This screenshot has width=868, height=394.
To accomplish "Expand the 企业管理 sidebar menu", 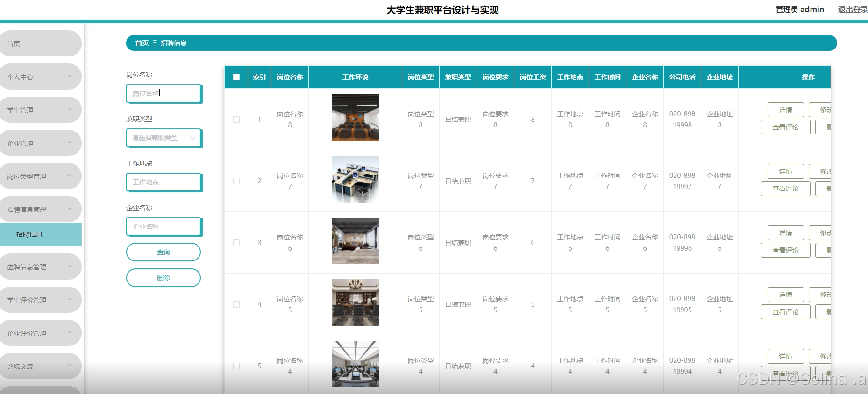I will click(41, 143).
